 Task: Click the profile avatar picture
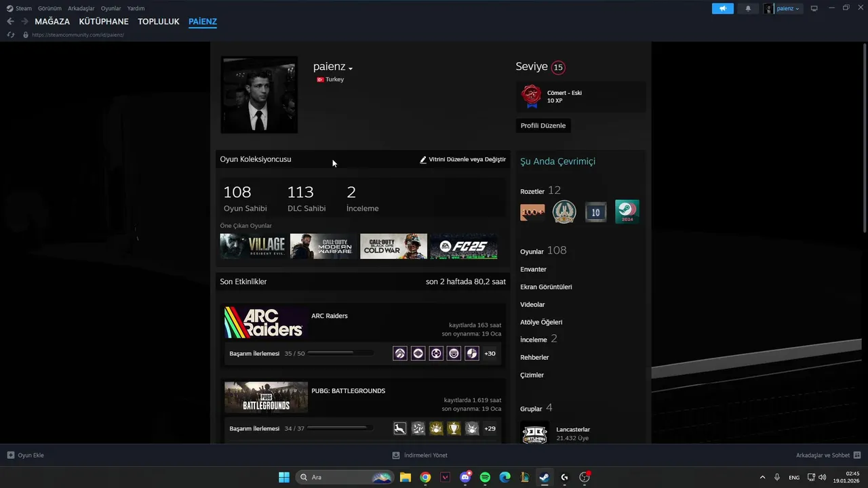pos(259,94)
